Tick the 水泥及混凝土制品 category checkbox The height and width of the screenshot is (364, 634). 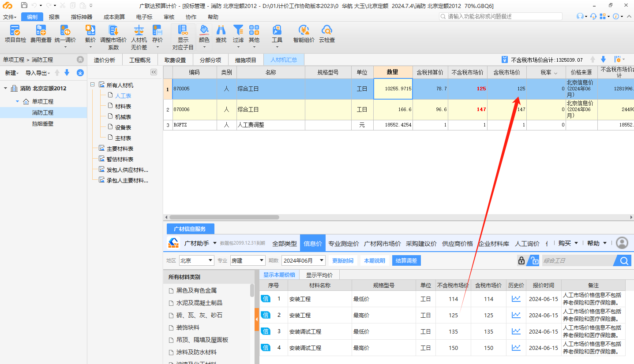171,303
